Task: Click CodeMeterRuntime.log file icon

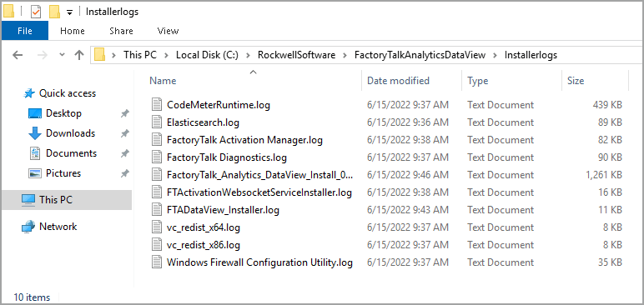Action: (x=157, y=105)
